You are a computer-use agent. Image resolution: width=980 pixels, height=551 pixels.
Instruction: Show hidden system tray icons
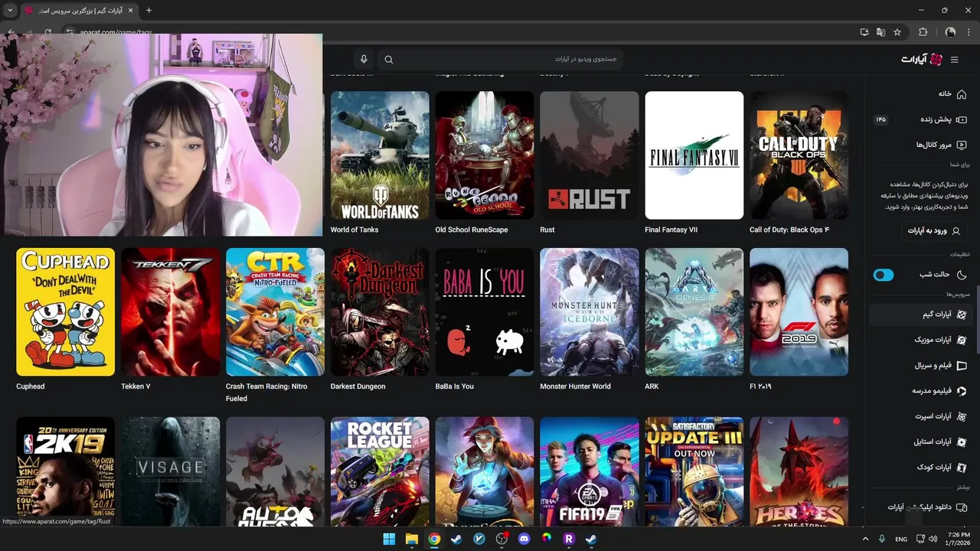point(865,539)
